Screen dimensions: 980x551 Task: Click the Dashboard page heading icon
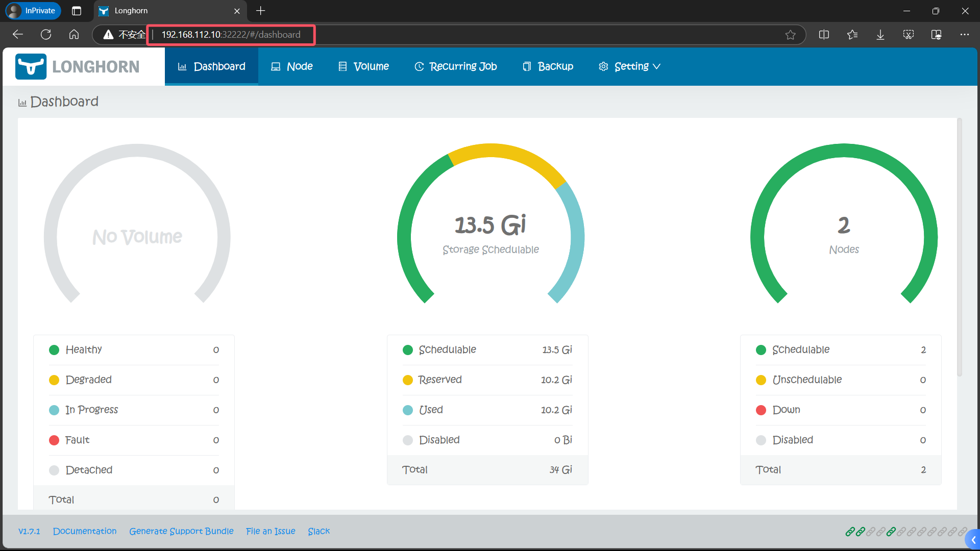click(22, 103)
